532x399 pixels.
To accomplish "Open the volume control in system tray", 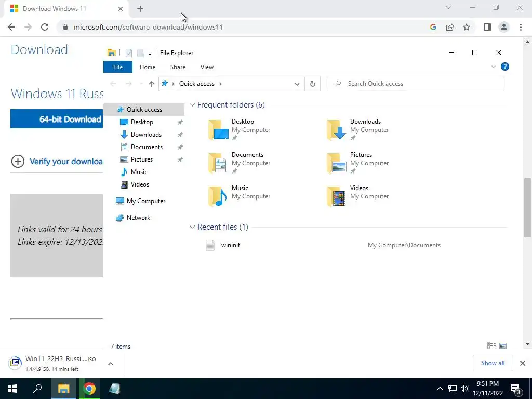I will point(464,389).
